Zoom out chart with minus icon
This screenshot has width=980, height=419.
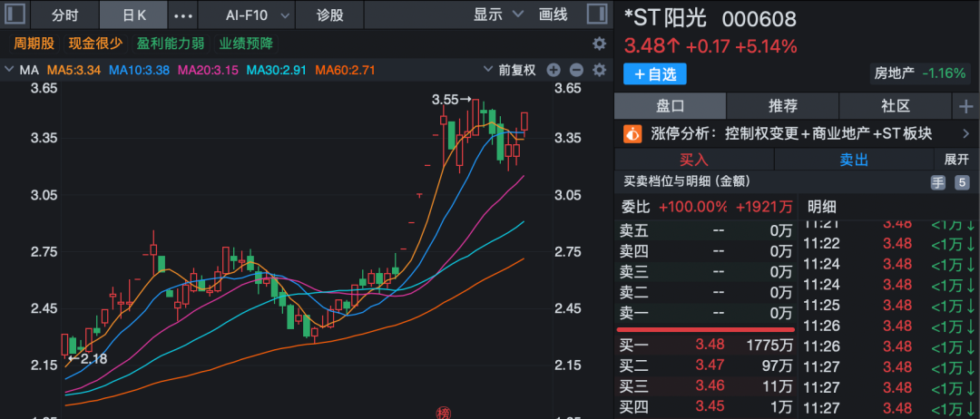[x=577, y=70]
